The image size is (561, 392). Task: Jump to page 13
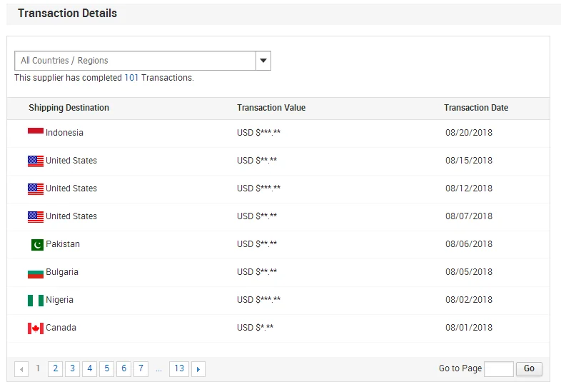pos(179,368)
